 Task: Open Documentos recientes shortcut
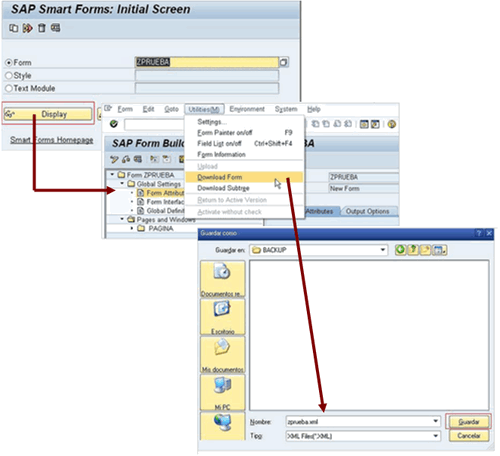click(222, 279)
